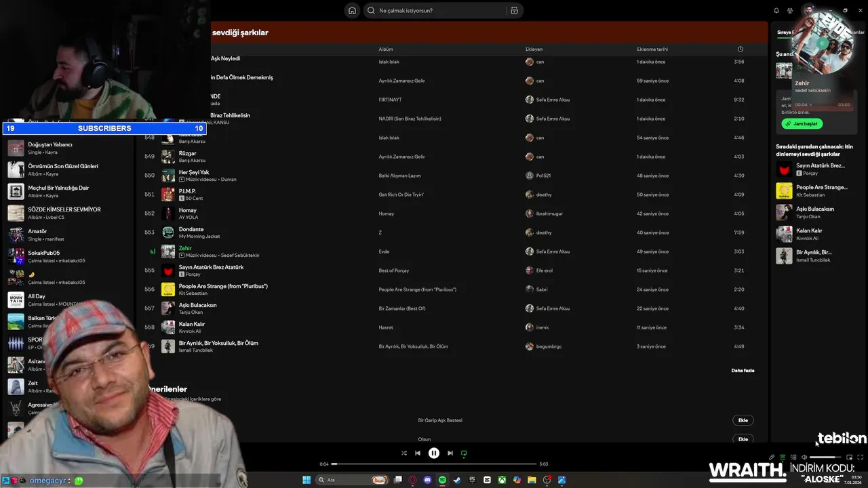Screen dimensions: 868x488
Task: Open 'People Are Strange' album thumbnail in list
Action: 168,289
